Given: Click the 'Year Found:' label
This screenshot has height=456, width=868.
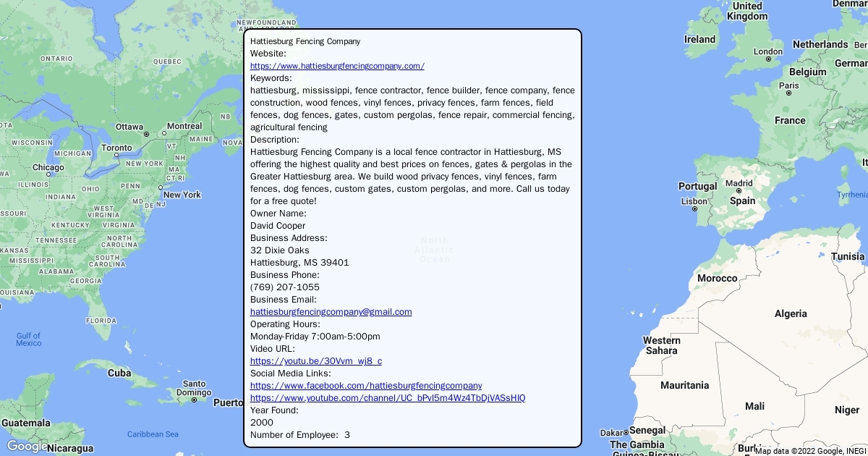Looking at the screenshot, I should pos(274,410).
